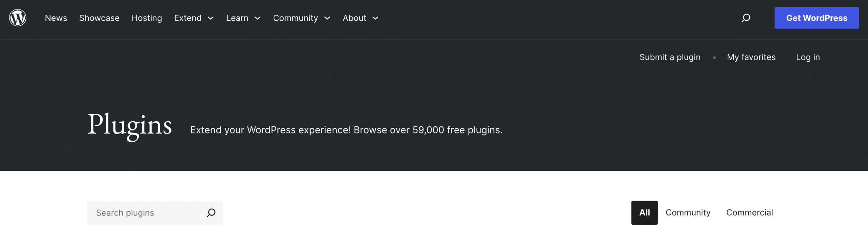Filter plugins by Commercial
This screenshot has width=868, height=245.
pyautogui.click(x=749, y=213)
